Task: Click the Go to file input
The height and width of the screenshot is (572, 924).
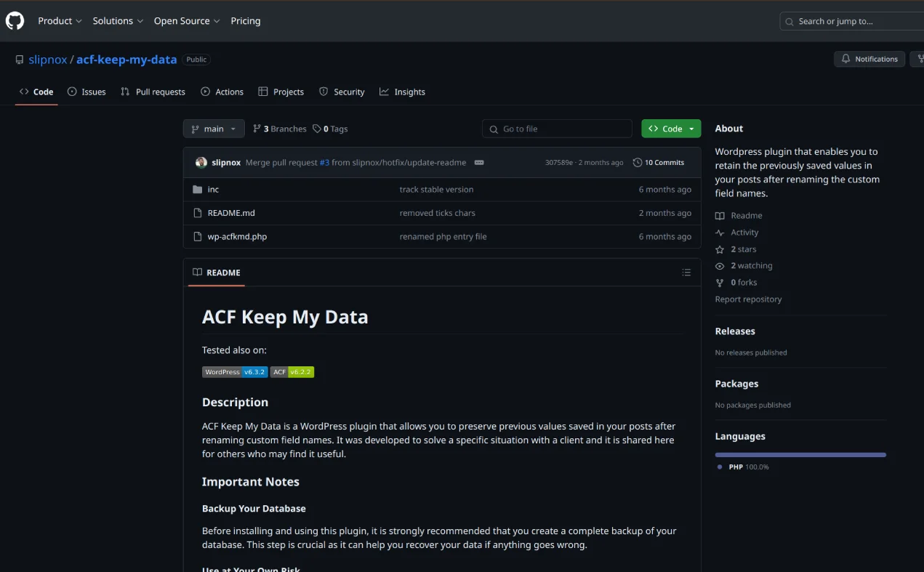Action: (557, 129)
